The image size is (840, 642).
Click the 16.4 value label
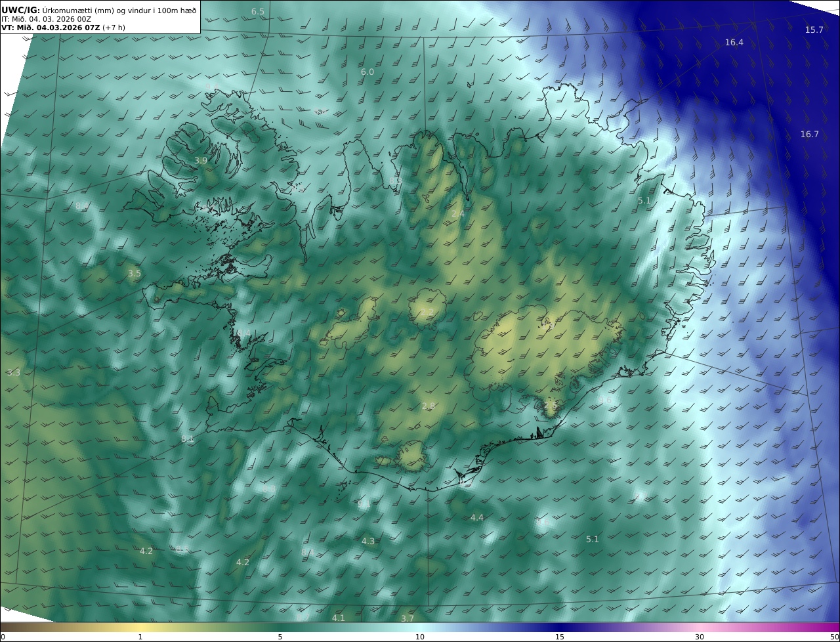pos(734,43)
